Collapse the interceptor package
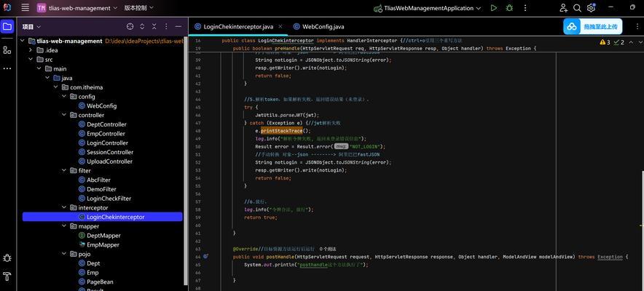Image resolution: width=644 pixels, height=291 pixels. (64, 208)
